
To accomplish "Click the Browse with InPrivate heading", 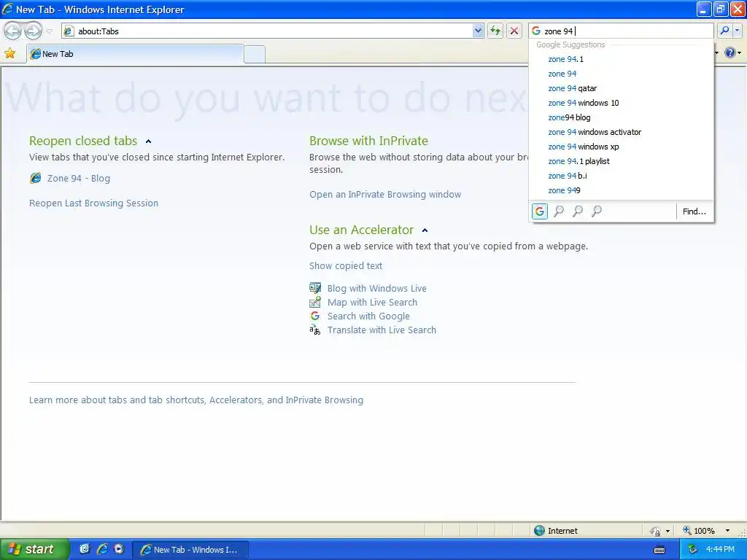I will [x=368, y=141].
